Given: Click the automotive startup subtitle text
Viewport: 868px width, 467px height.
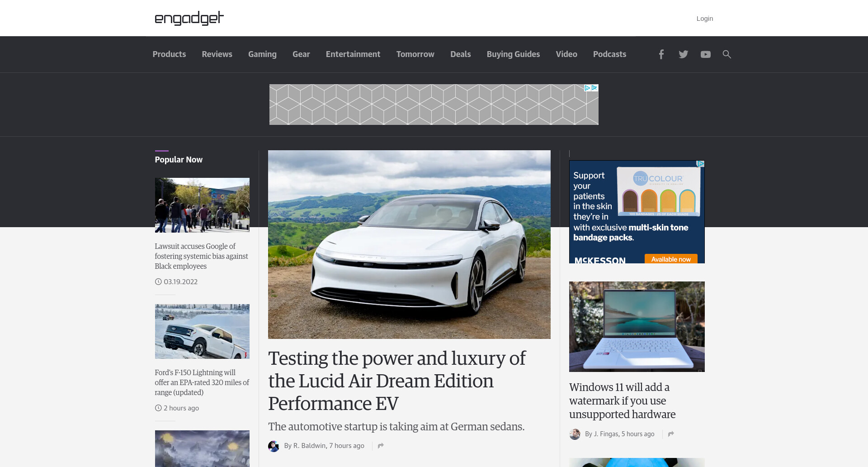Looking at the screenshot, I should pyautogui.click(x=396, y=426).
